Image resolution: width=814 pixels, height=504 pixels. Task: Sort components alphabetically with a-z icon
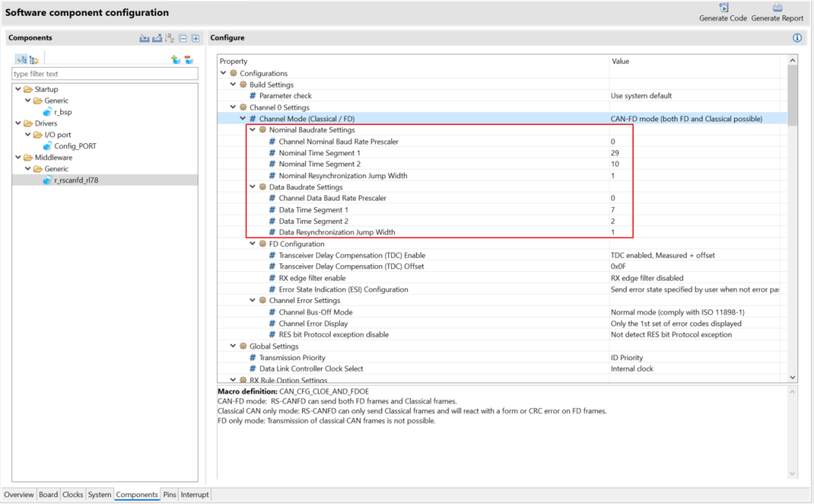[170, 38]
